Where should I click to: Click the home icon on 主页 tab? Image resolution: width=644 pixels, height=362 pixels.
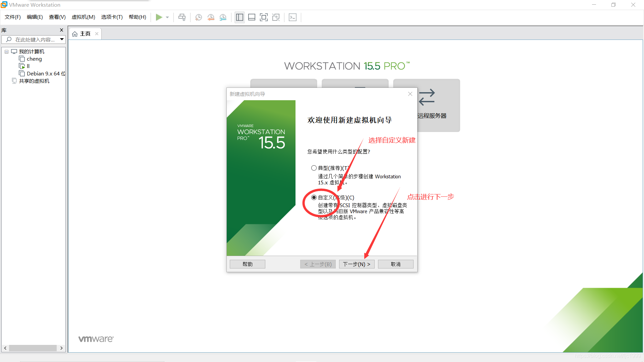[x=75, y=34]
